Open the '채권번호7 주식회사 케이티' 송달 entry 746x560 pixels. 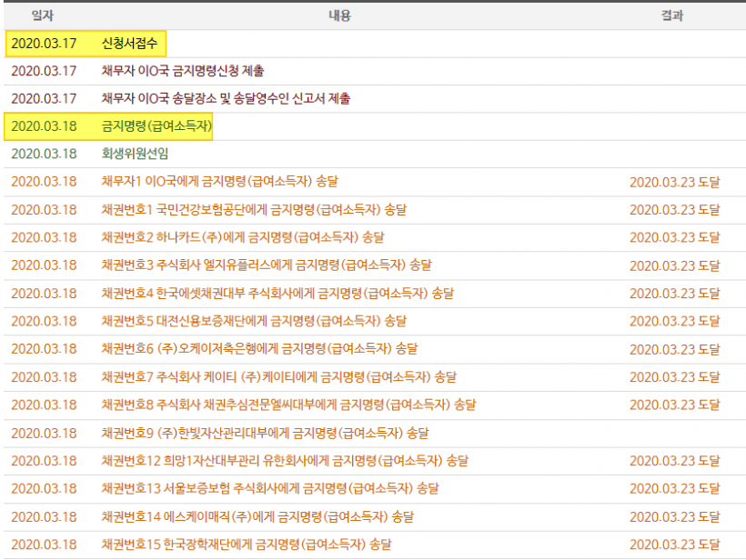(x=278, y=377)
